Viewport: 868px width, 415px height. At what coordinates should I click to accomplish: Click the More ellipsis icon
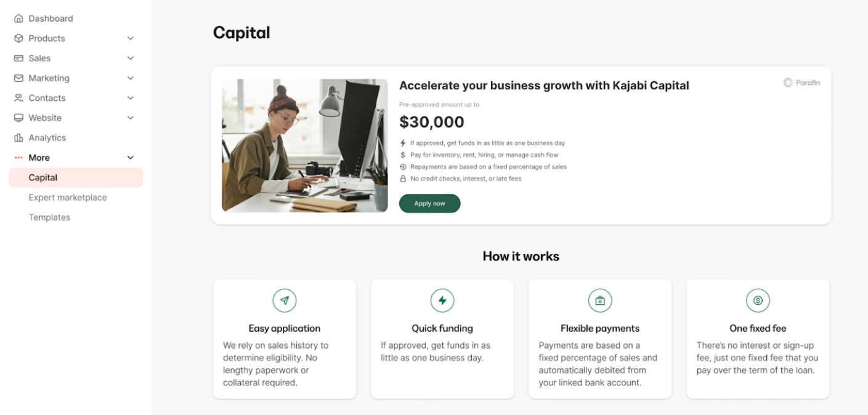tap(17, 157)
